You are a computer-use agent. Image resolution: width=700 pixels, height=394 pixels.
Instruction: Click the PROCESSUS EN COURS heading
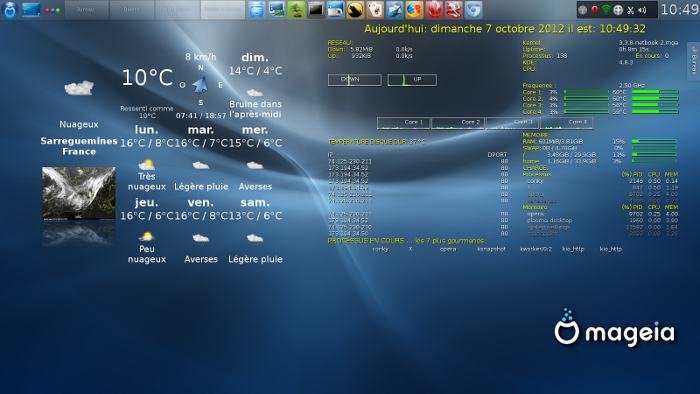pos(407,241)
